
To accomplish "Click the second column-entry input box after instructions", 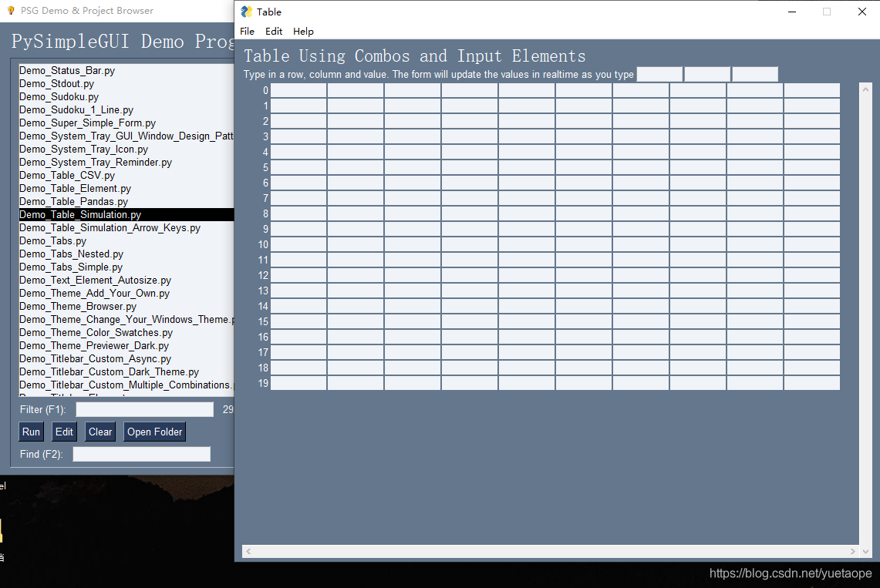I will (x=708, y=74).
